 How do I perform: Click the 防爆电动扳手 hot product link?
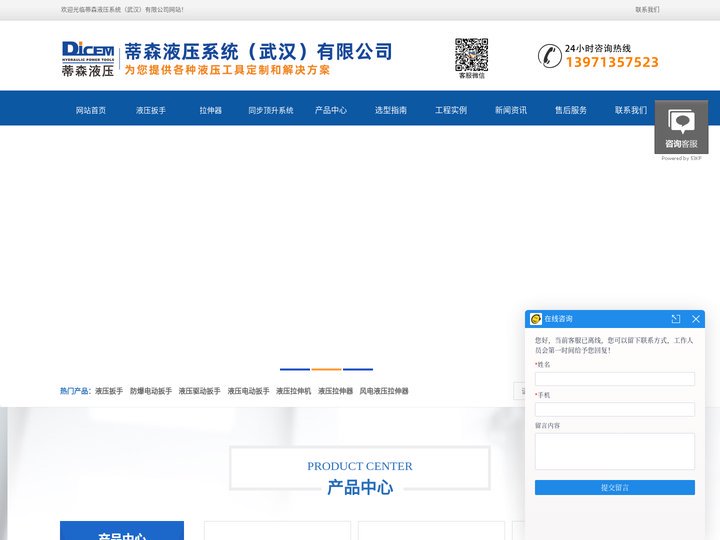151,391
